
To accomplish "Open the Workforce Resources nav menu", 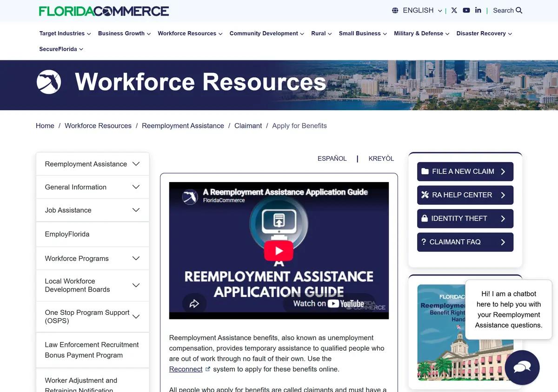I will click(x=190, y=33).
